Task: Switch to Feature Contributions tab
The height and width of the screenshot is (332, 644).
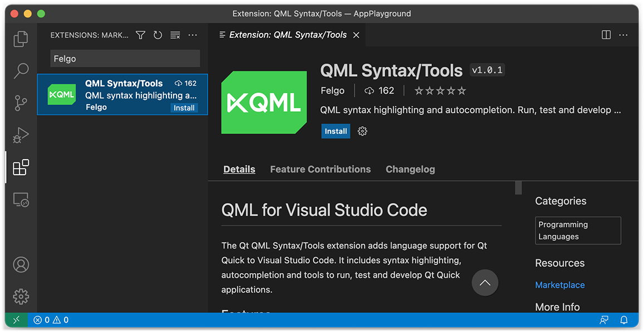Action: [x=320, y=169]
